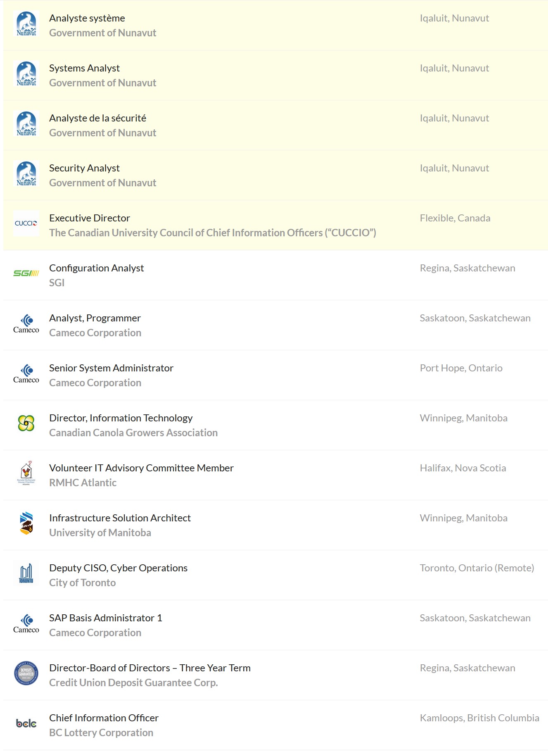The width and height of the screenshot is (548, 756).
Task: Click the Cameco logo beside SAP Basis Administrator
Action: pyautogui.click(x=26, y=624)
